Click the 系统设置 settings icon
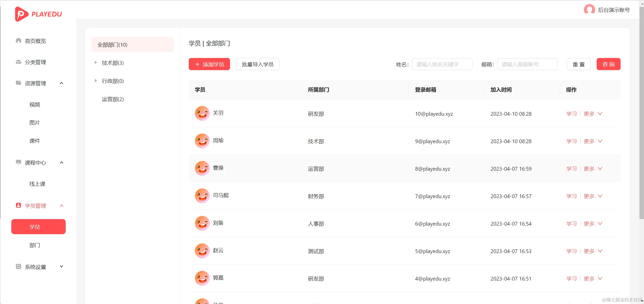 coord(18,267)
